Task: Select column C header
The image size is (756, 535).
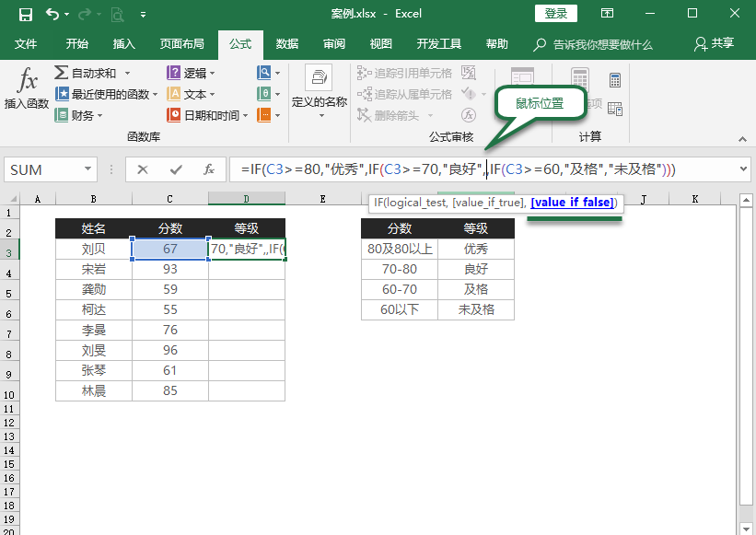Action: click(x=169, y=199)
